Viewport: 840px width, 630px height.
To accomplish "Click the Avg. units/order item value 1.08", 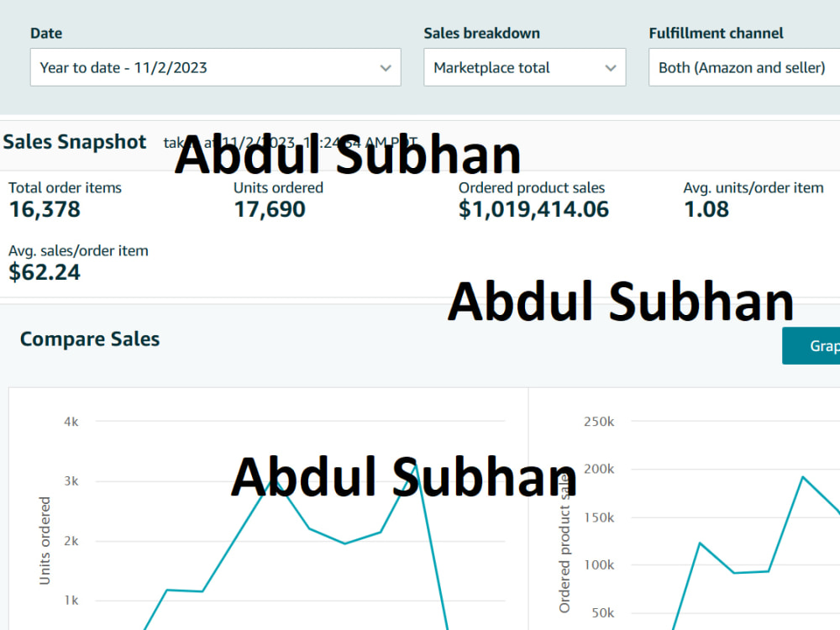I will 706,209.
